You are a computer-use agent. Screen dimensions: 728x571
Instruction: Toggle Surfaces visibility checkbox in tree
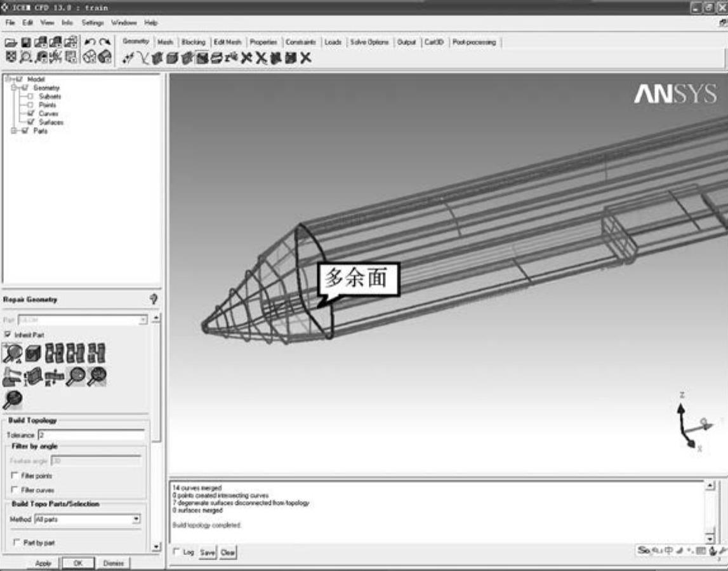click(30, 122)
